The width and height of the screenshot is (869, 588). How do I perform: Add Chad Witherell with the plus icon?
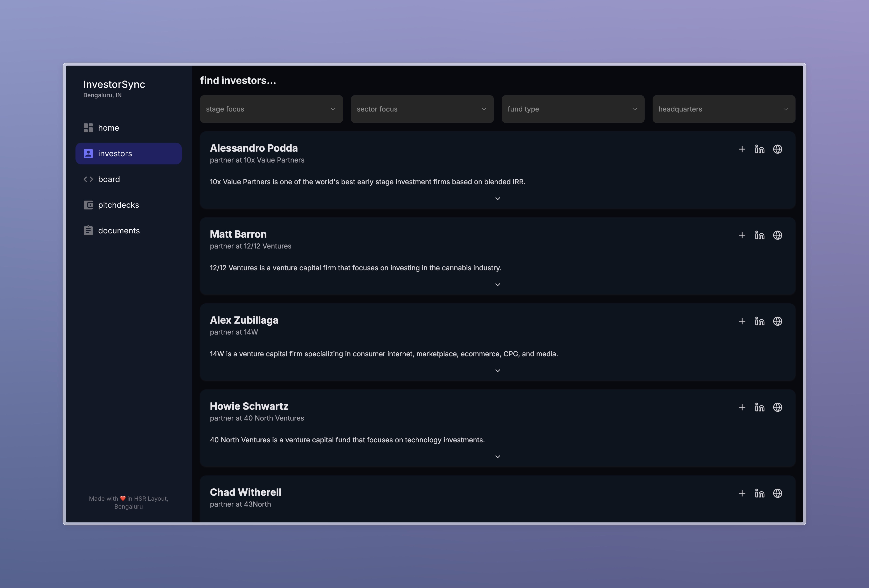click(742, 493)
